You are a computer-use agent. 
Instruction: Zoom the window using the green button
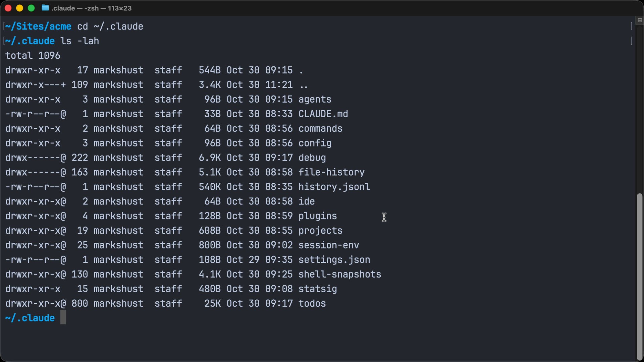31,8
